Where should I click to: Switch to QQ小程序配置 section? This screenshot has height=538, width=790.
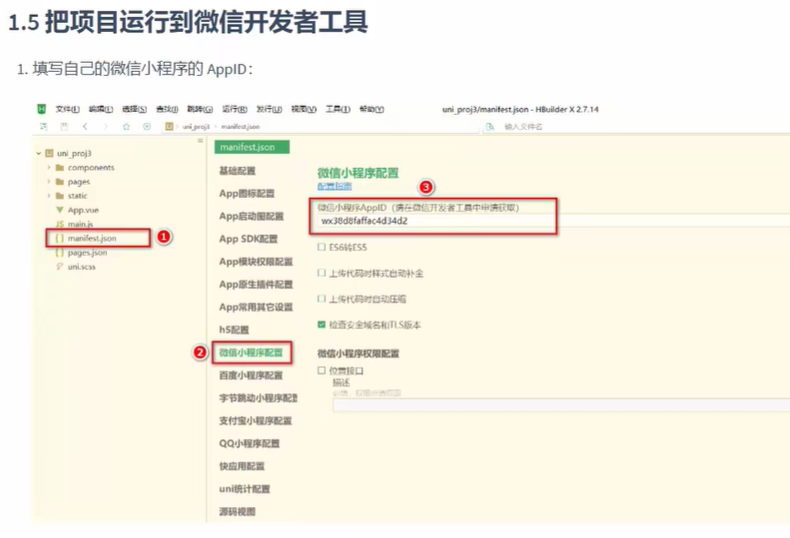(x=249, y=443)
